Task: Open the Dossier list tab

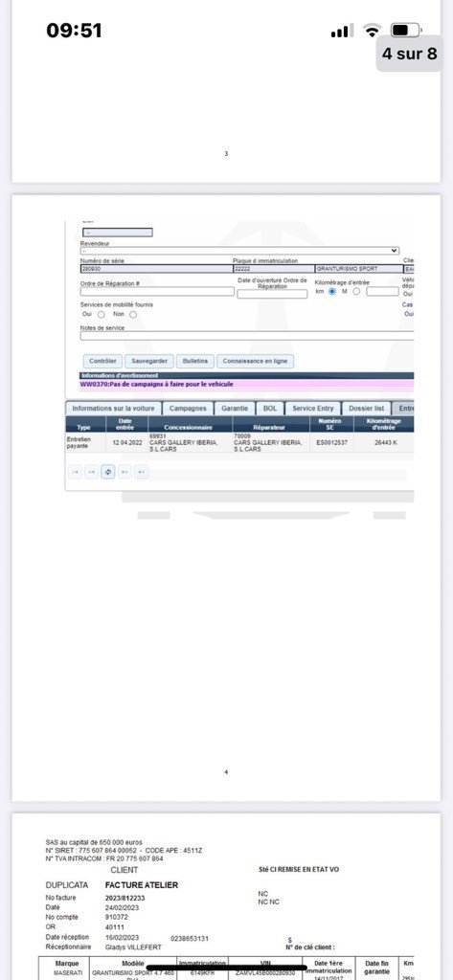Action: (366, 408)
